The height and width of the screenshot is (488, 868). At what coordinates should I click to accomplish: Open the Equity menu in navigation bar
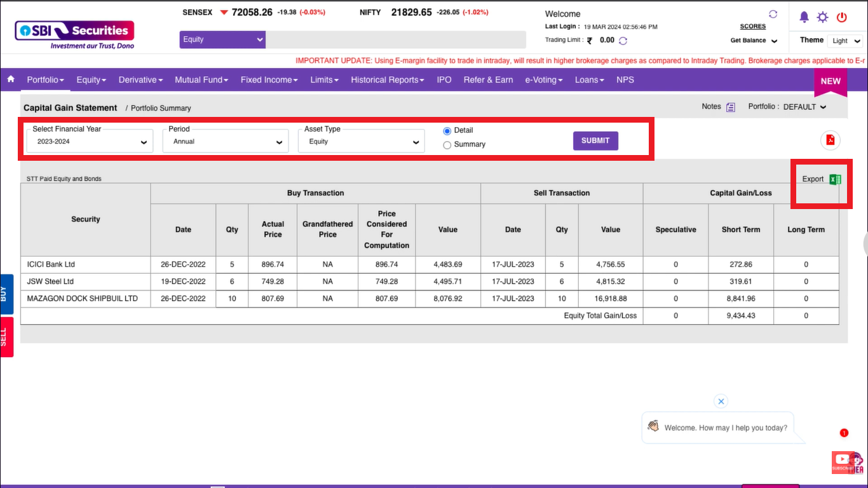(x=91, y=79)
